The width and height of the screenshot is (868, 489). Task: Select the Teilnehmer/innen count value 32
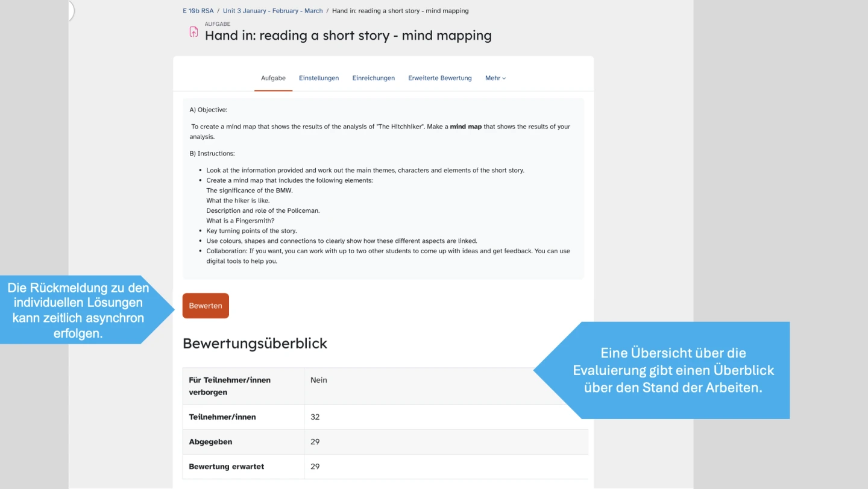(315, 417)
